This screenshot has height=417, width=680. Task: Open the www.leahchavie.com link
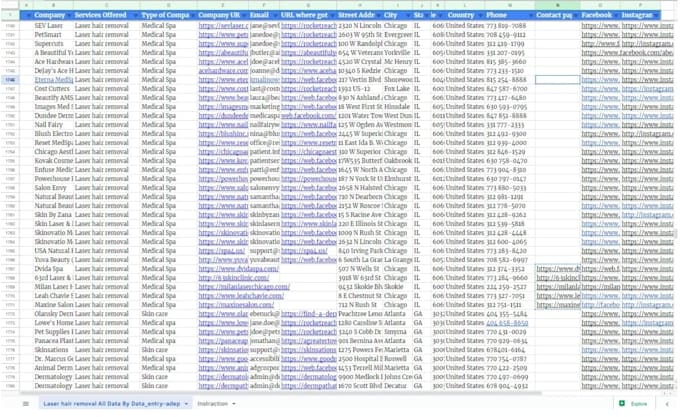pos(241,296)
